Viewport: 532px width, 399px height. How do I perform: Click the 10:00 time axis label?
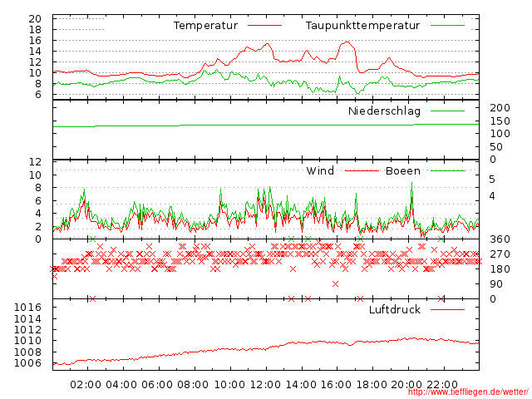(x=229, y=385)
